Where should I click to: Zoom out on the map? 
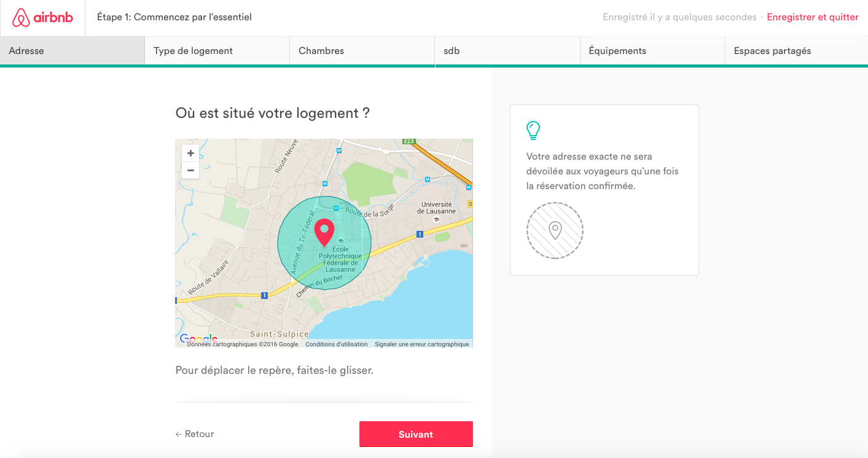(190, 170)
